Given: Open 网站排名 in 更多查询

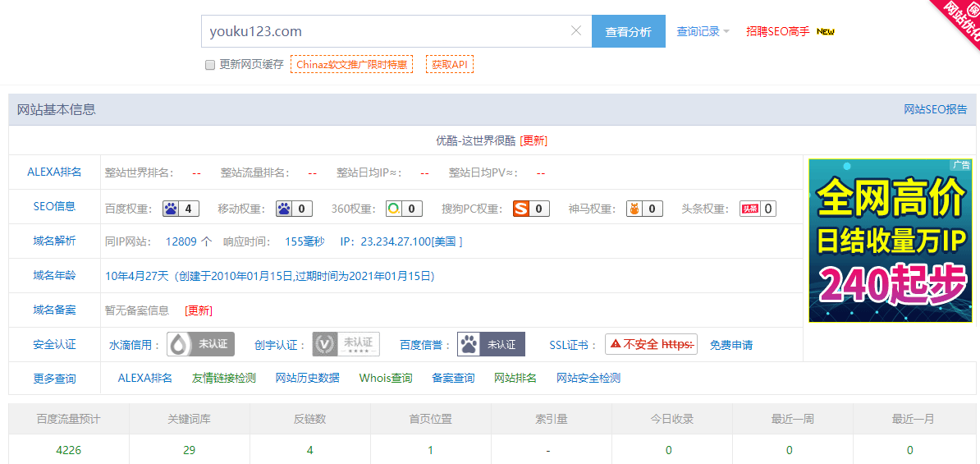Looking at the screenshot, I should point(515,378).
